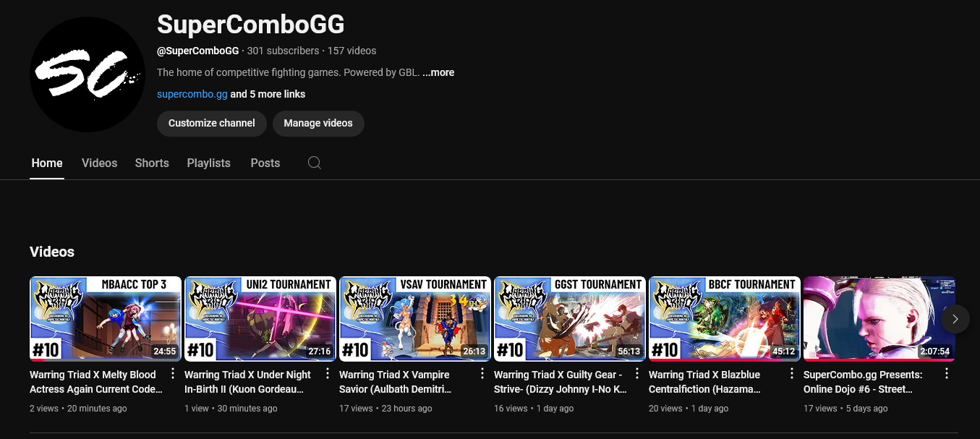
Task: Open the Playlists tab
Action: (208, 163)
